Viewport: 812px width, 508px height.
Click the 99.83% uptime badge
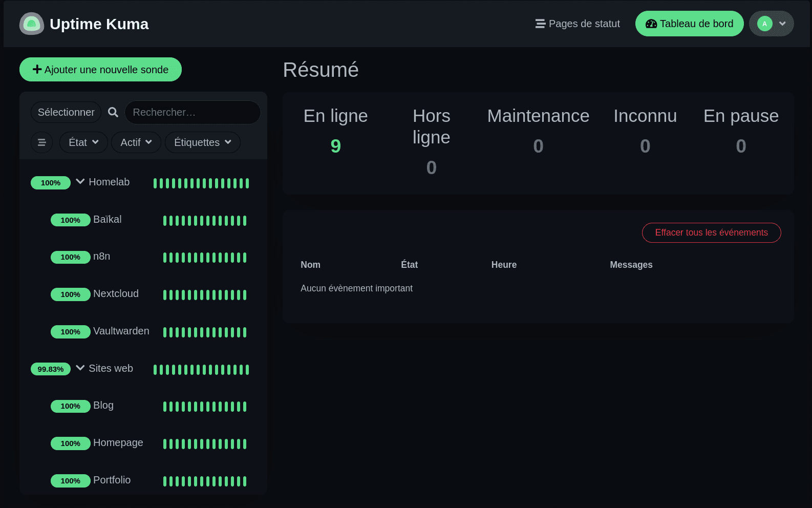tap(51, 369)
